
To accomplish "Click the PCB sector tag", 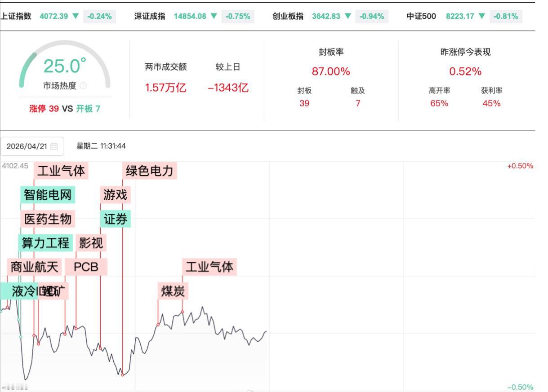I will (86, 267).
